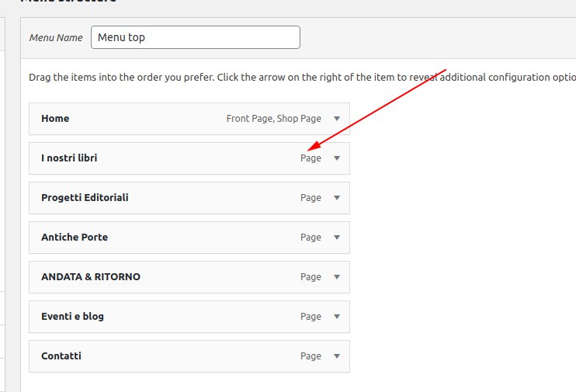Expand the Eventi e blog item arrow
576x392 pixels.
pyautogui.click(x=337, y=317)
